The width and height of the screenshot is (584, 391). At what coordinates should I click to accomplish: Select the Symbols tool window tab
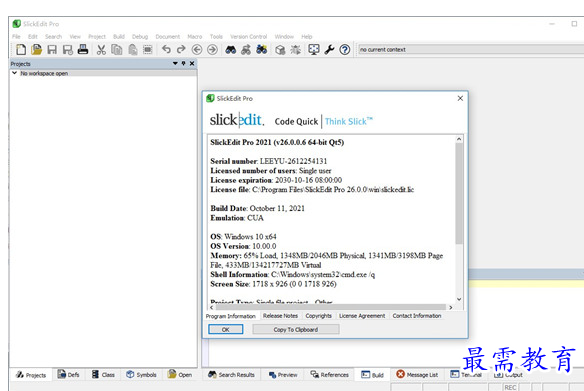[141, 375]
